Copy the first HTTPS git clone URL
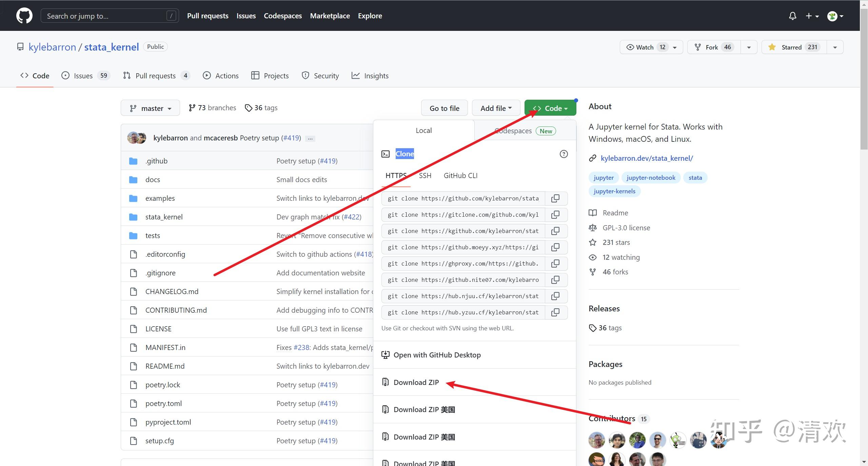 pos(555,198)
